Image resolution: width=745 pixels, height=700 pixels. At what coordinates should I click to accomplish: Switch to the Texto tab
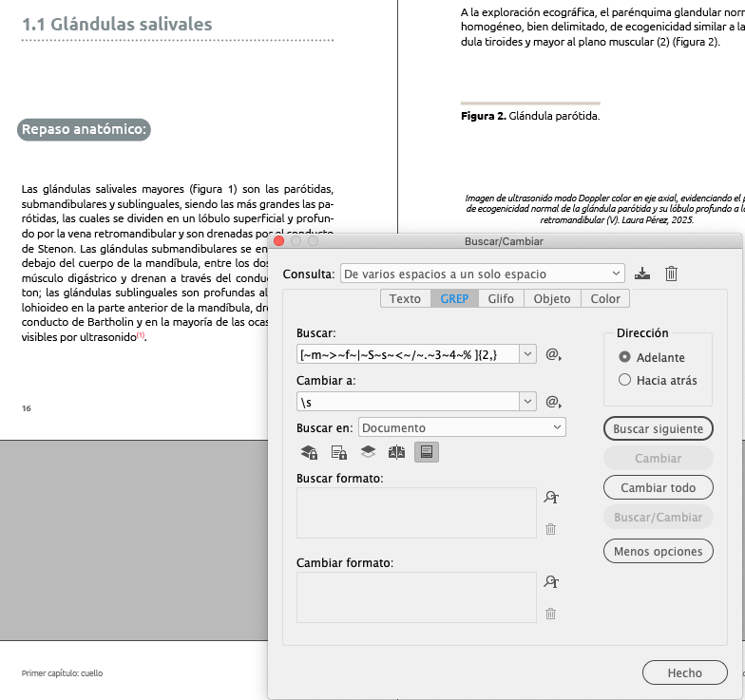405,298
